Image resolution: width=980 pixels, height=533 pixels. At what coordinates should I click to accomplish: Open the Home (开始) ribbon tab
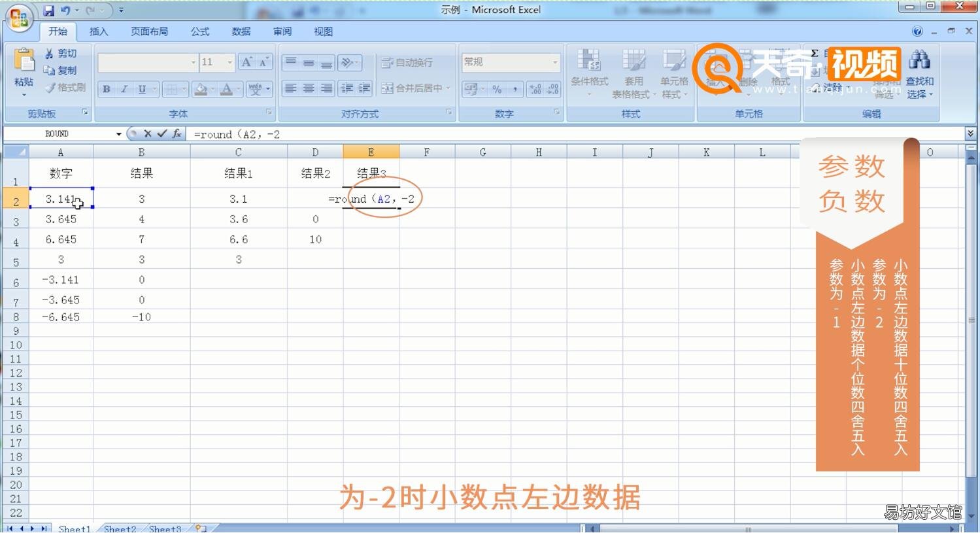coord(58,31)
